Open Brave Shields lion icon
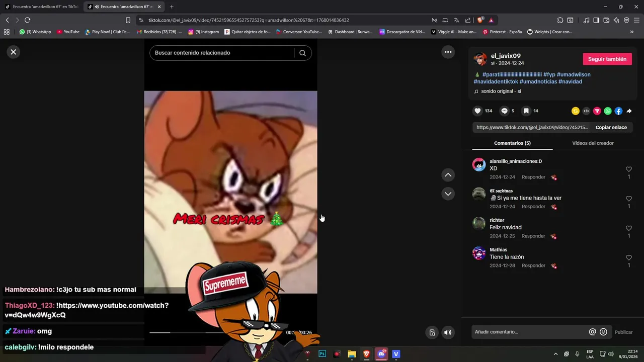Image resolution: width=644 pixels, height=362 pixels. (480, 20)
